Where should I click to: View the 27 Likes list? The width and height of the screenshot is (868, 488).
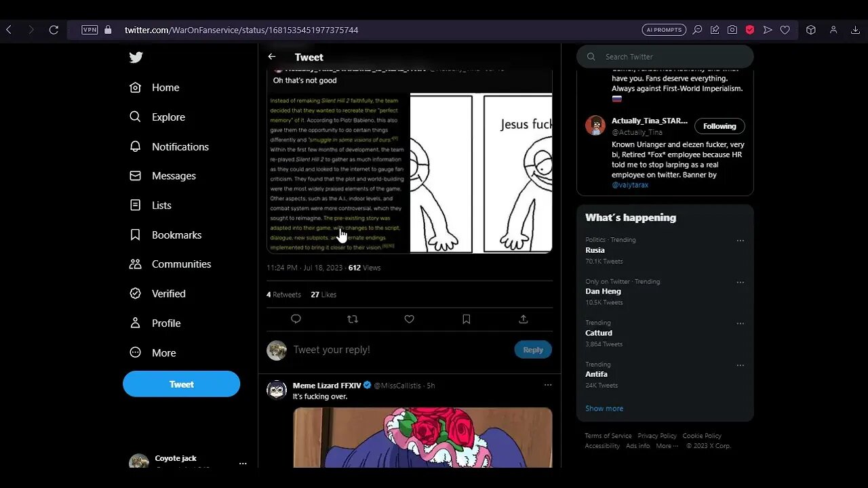323,295
